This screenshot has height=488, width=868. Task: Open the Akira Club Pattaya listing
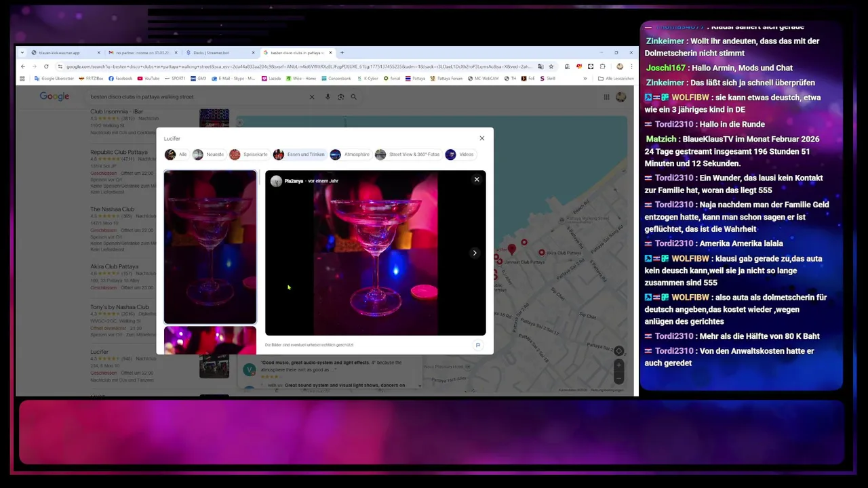click(x=115, y=266)
